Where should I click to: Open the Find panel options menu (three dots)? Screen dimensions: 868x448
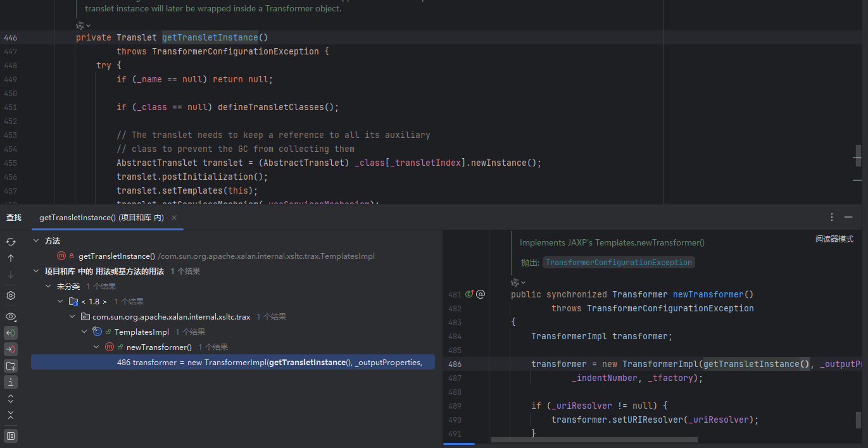tap(832, 217)
